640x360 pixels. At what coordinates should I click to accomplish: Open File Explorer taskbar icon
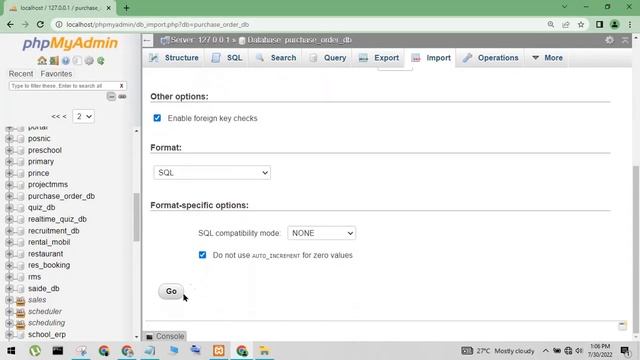click(264, 351)
